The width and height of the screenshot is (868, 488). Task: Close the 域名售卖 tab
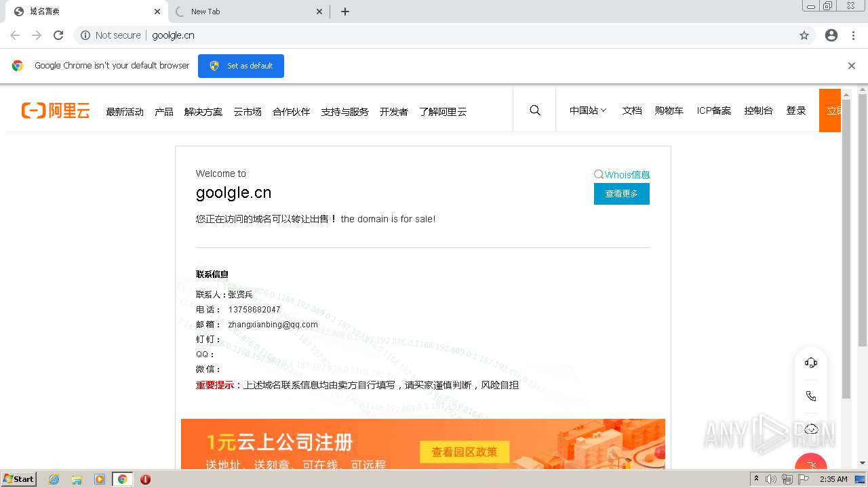point(157,12)
